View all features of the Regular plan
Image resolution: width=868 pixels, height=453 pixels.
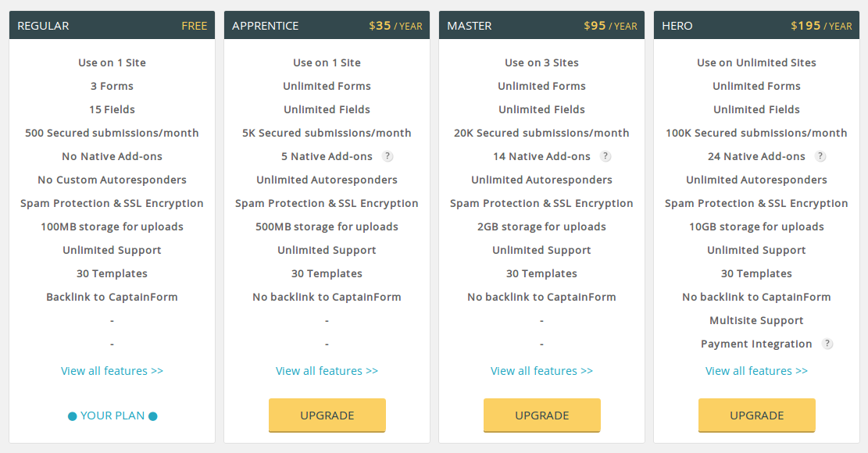tap(112, 370)
